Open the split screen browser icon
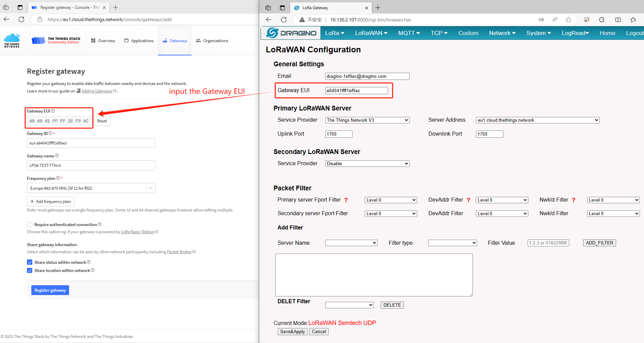 [618, 20]
